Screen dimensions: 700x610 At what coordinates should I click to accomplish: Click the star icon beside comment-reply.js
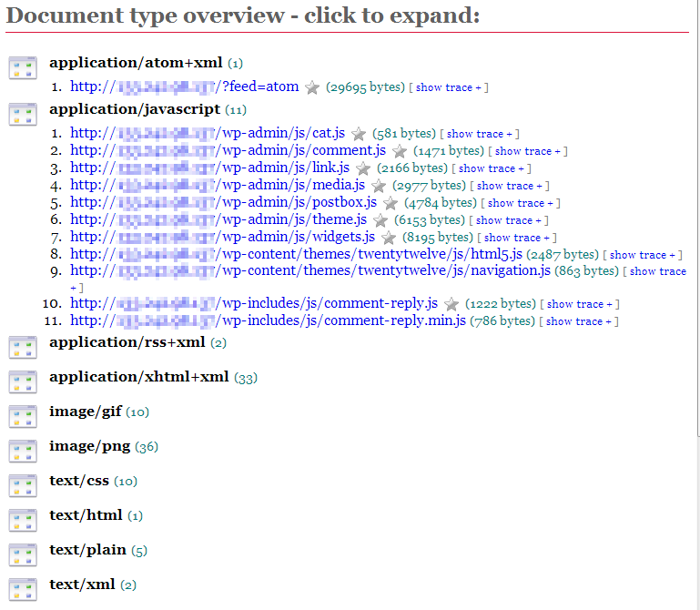[x=451, y=304]
